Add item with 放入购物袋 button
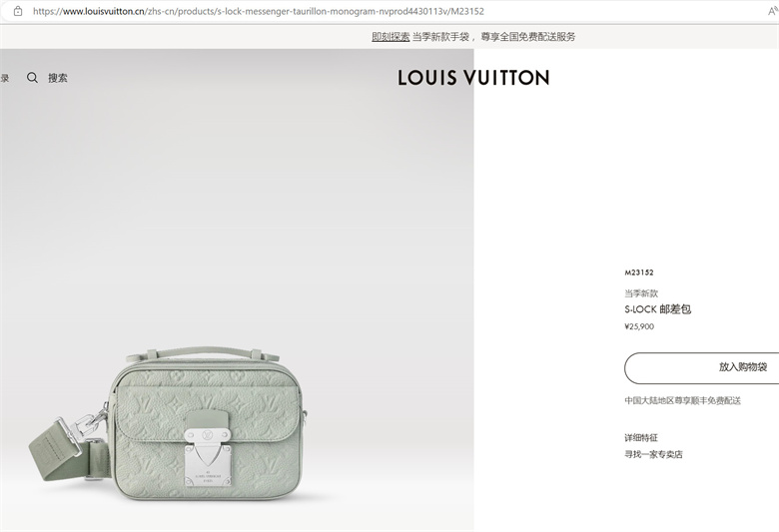Screen dimensions: 779x532 pos(701,368)
